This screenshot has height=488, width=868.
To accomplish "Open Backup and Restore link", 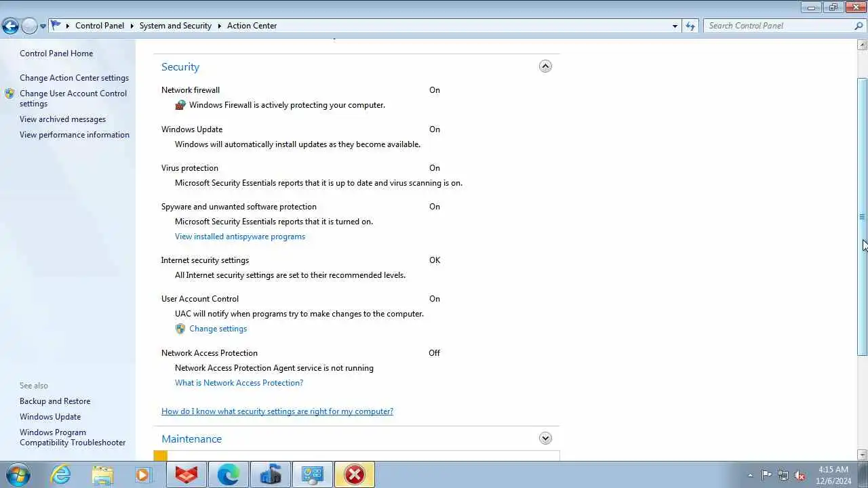I will [x=55, y=401].
